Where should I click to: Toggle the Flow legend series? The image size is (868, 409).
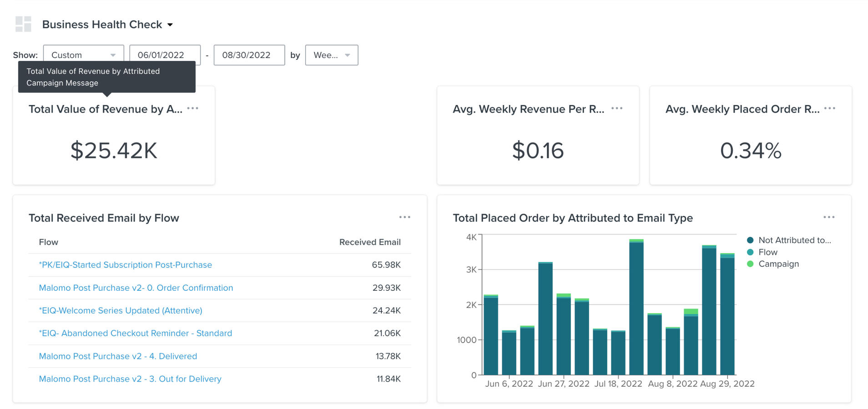pos(767,252)
